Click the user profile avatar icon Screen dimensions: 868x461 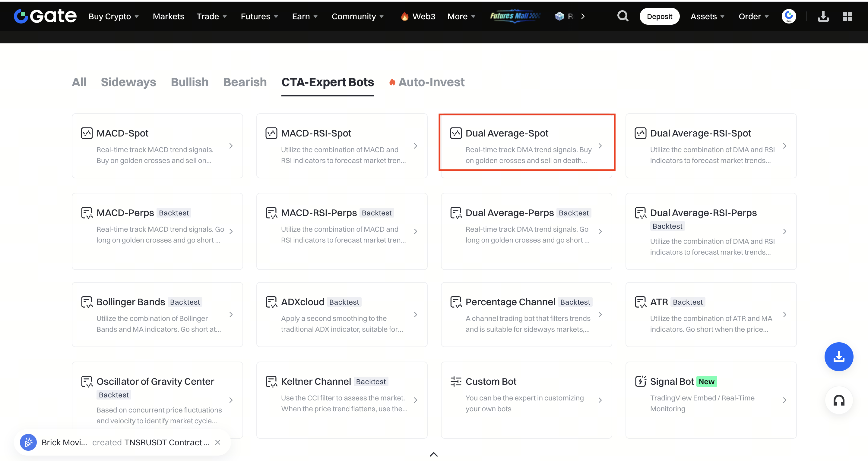(x=788, y=16)
